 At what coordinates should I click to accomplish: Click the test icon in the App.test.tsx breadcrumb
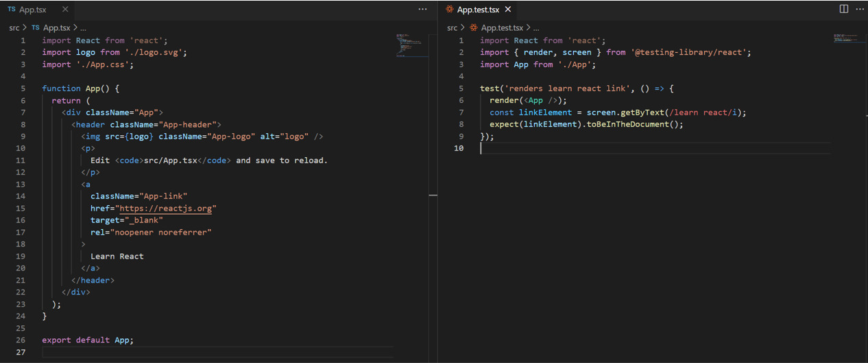click(x=474, y=28)
